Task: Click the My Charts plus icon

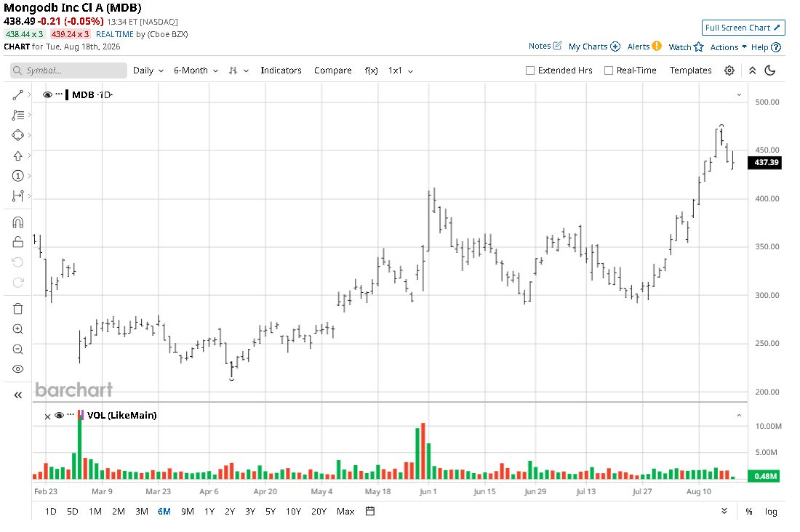Action: tap(615, 47)
